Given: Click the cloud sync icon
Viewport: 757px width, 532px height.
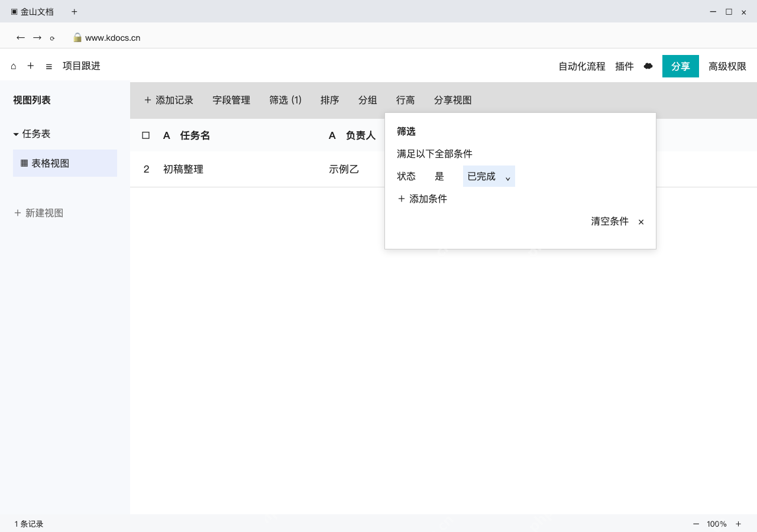Looking at the screenshot, I should (x=648, y=66).
